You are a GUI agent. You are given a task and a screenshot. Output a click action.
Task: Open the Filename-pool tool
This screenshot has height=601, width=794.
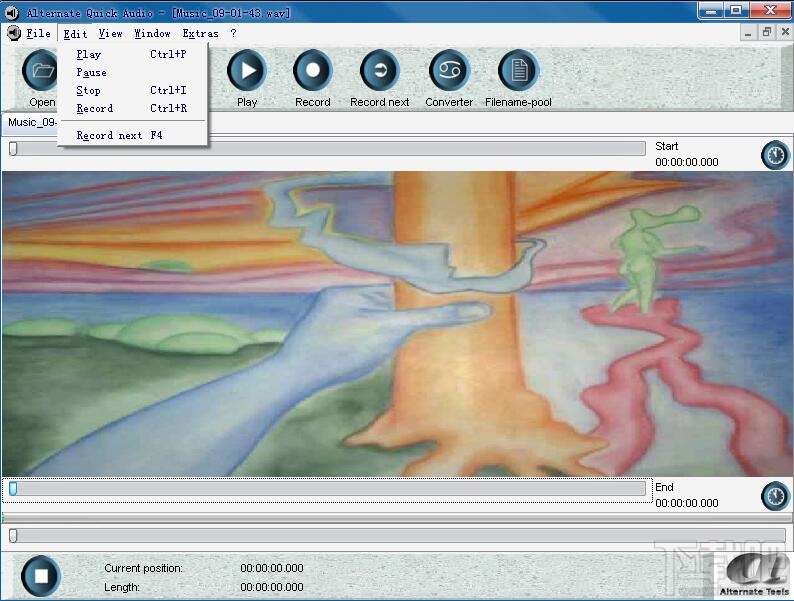pos(518,71)
